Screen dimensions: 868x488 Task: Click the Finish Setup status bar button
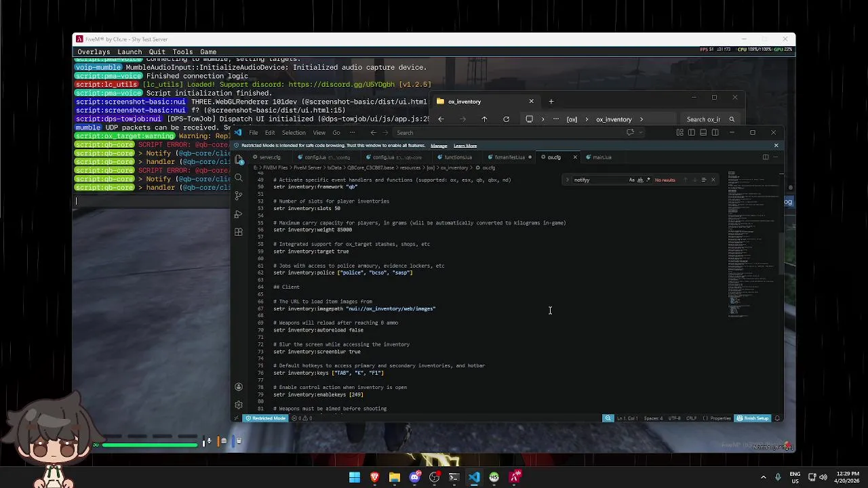point(753,418)
